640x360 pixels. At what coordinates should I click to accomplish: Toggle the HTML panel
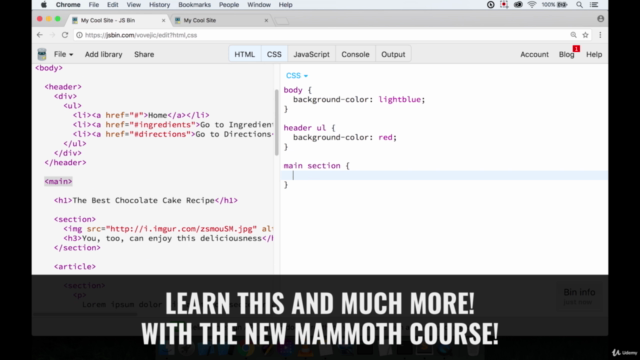[x=244, y=54]
